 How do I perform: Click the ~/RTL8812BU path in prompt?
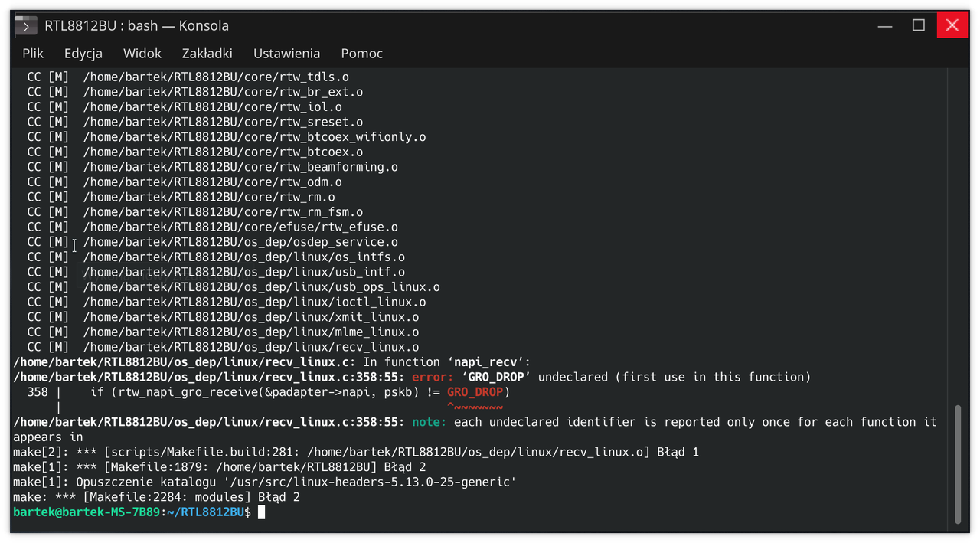pos(206,512)
